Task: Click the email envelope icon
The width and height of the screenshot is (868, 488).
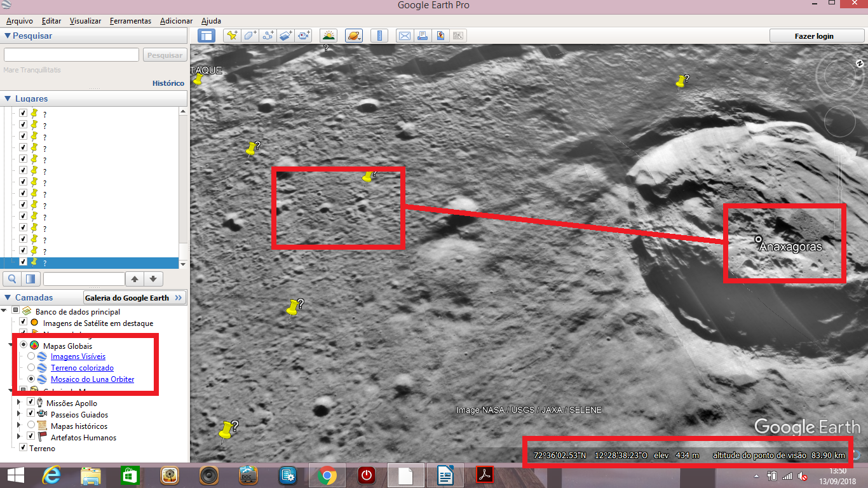Action: 404,36
